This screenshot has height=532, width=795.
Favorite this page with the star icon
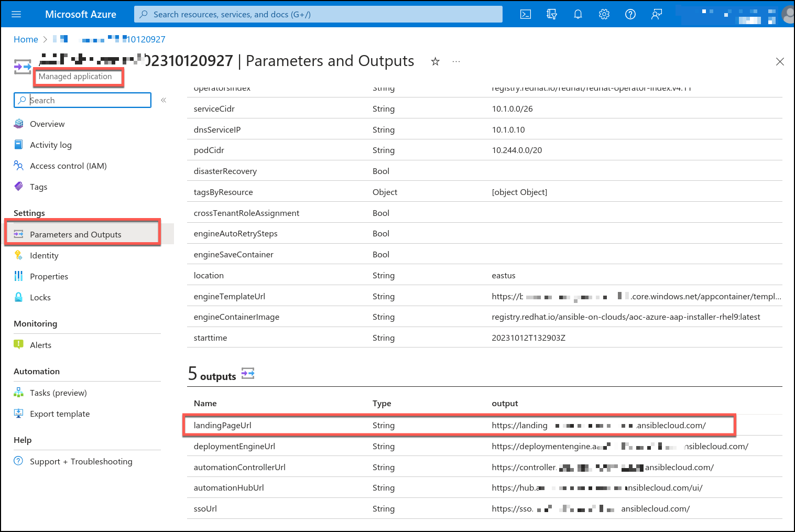[435, 61]
